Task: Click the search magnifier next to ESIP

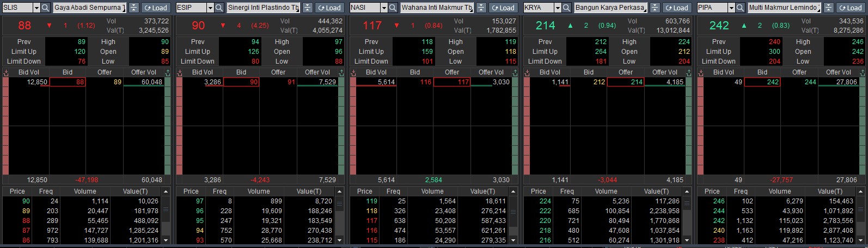Action: point(219,8)
